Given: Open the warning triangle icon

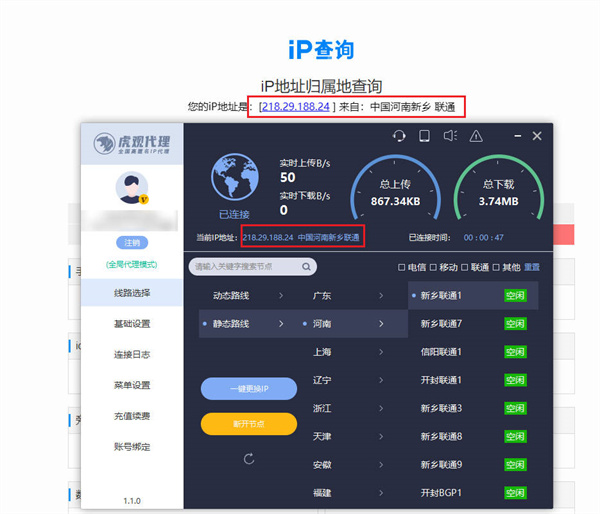Looking at the screenshot, I should point(476,136).
